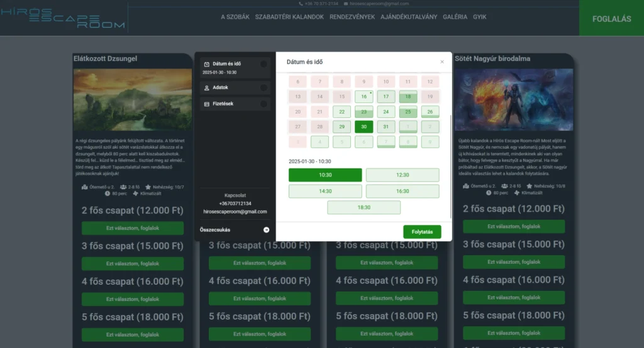Book 2 fős csapat for Elátkozott Dzsungel

(133, 228)
